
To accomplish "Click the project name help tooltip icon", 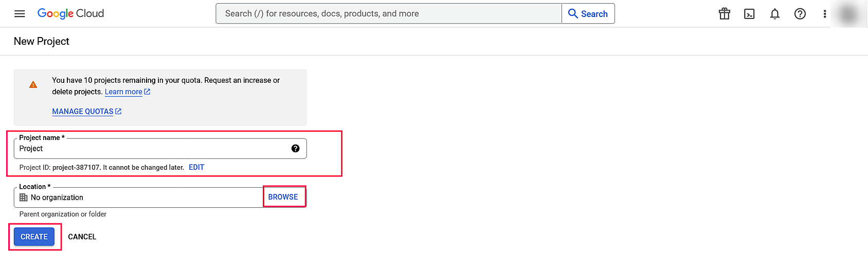I will [x=295, y=149].
